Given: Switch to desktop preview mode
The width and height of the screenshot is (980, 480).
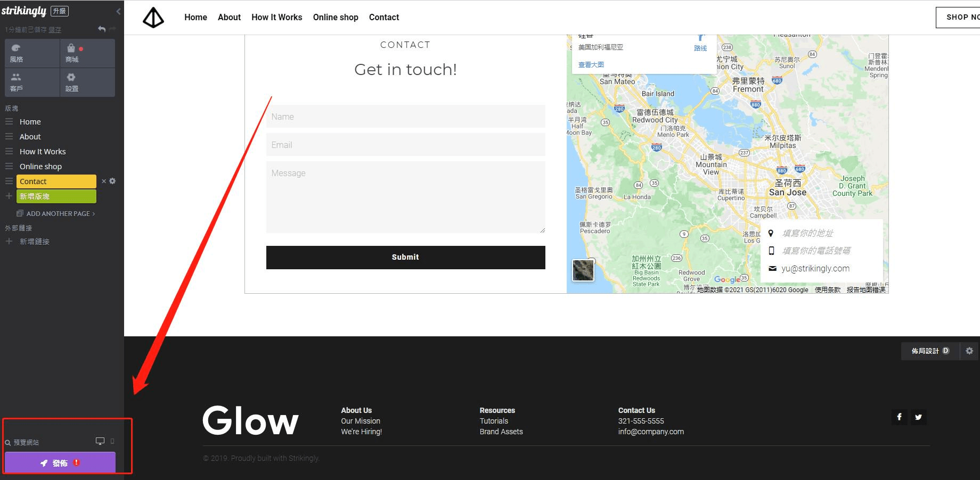Looking at the screenshot, I should [100, 441].
